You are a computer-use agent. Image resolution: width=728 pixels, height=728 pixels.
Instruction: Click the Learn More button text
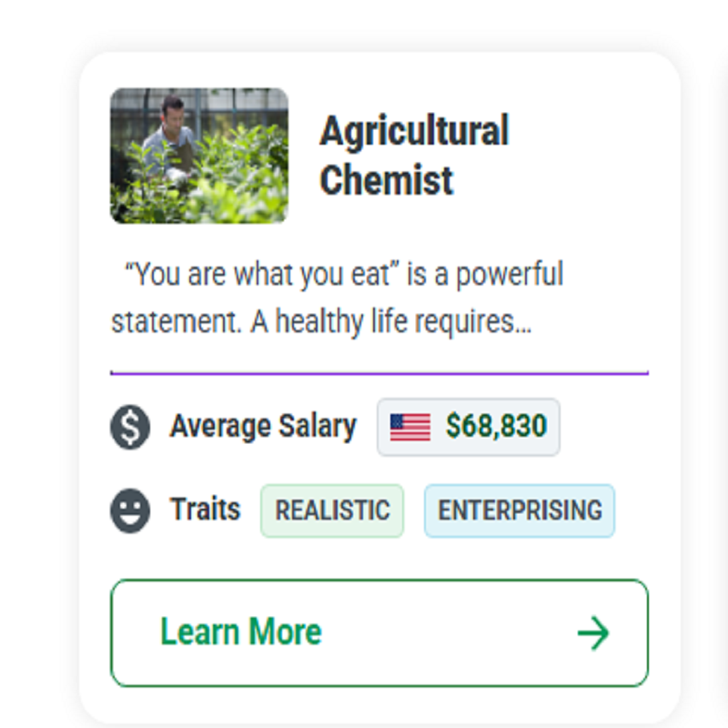pyautogui.click(x=240, y=632)
